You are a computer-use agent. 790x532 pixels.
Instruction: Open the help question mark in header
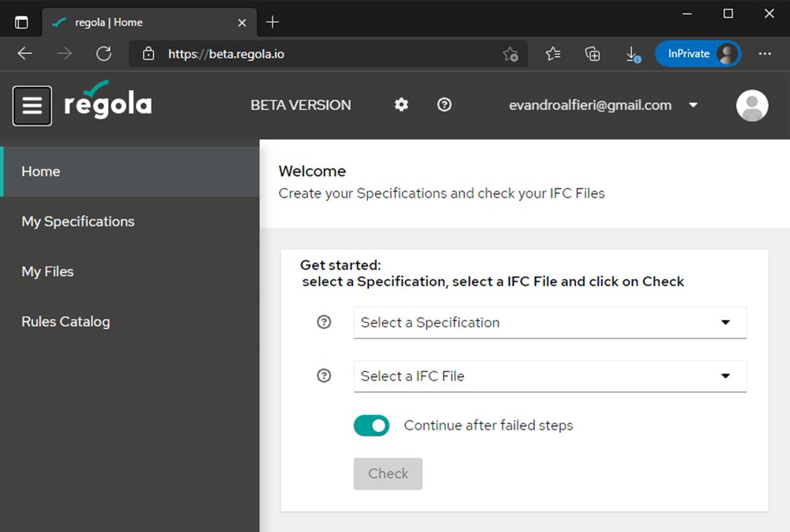pos(444,105)
